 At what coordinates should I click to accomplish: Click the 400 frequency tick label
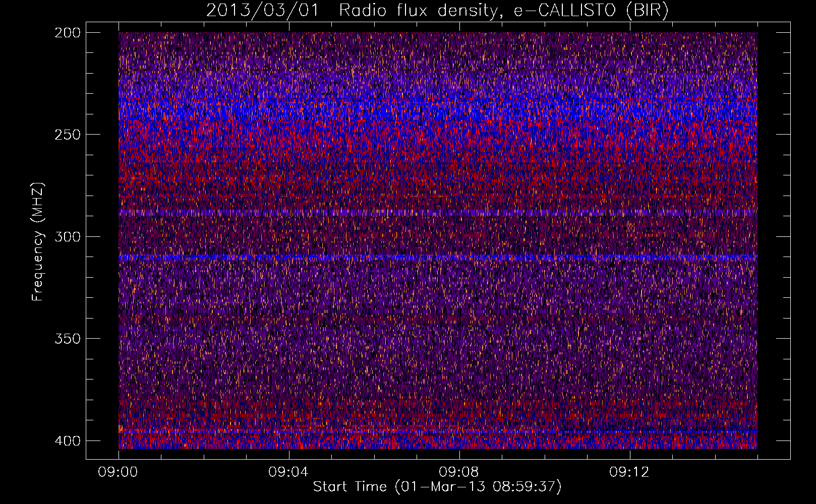pyautogui.click(x=67, y=440)
